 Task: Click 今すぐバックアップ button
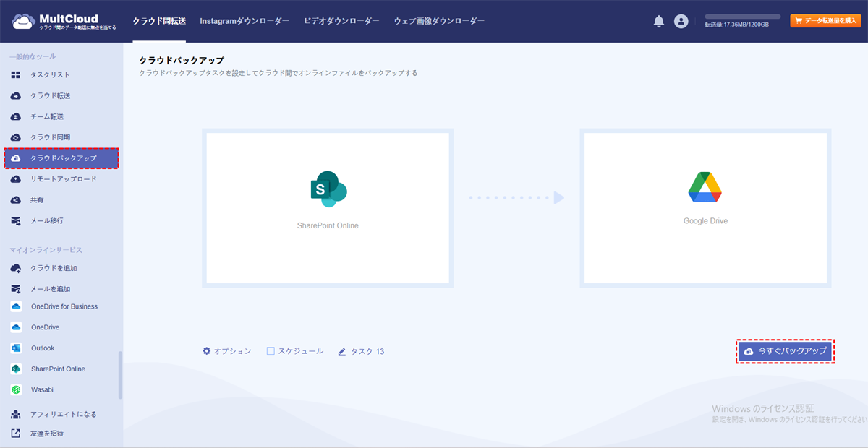[786, 351]
